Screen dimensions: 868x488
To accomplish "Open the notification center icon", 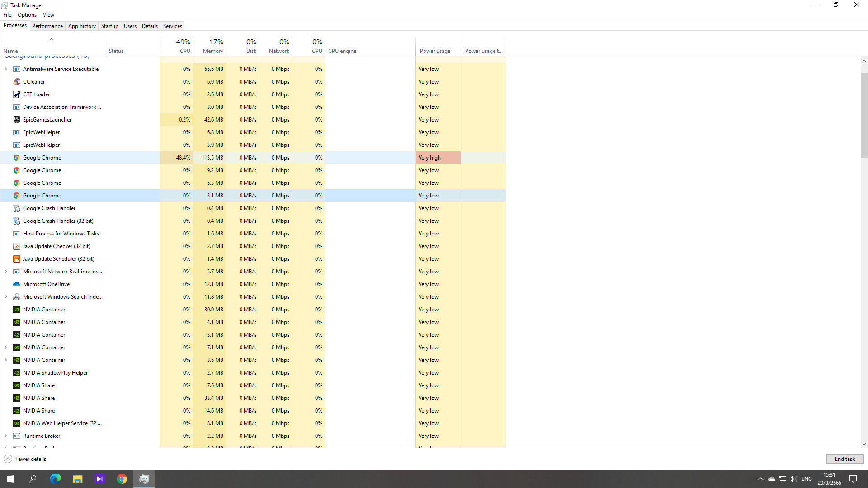I will (x=853, y=479).
